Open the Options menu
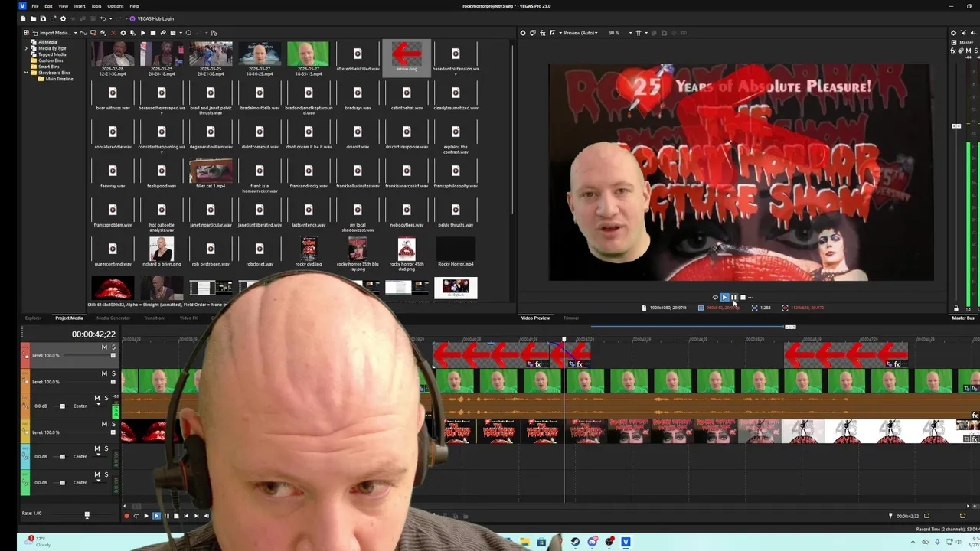 click(x=116, y=6)
